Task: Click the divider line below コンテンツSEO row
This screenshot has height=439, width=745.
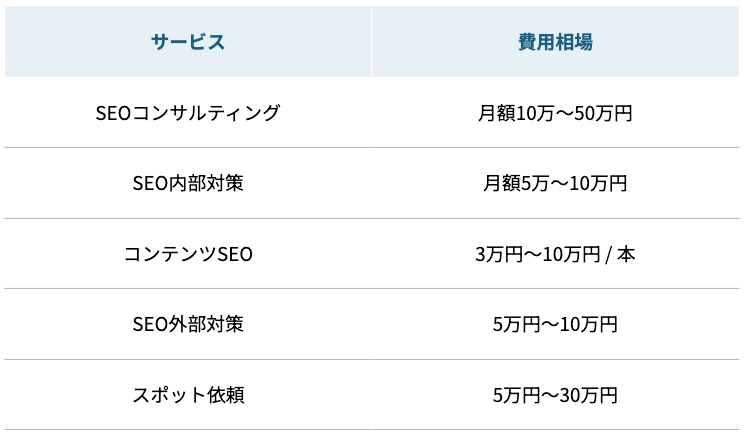Action: pyautogui.click(x=372, y=289)
